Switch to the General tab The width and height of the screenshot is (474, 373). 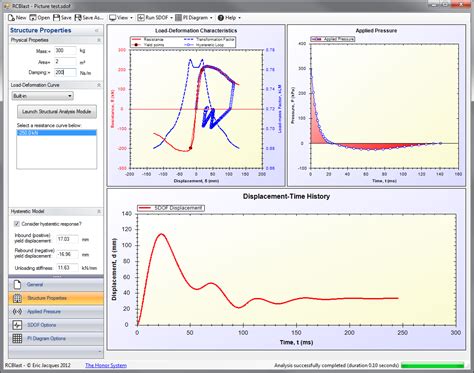[56, 285]
